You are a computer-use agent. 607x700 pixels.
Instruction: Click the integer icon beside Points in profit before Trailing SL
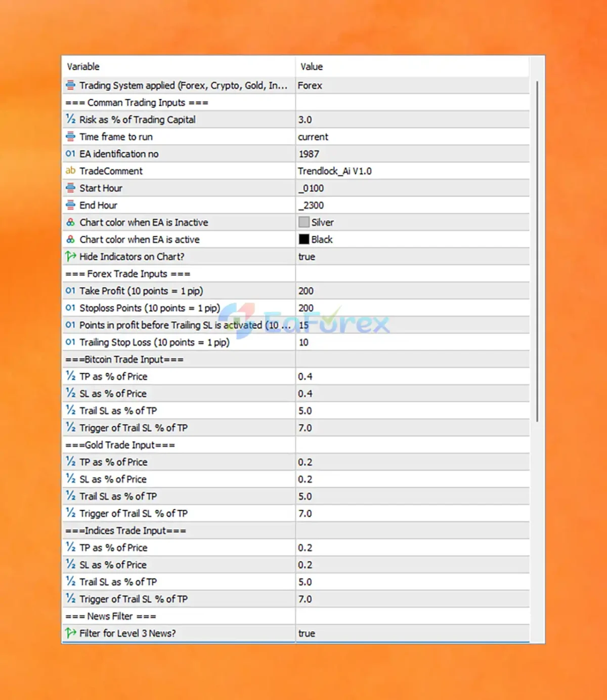click(x=70, y=325)
